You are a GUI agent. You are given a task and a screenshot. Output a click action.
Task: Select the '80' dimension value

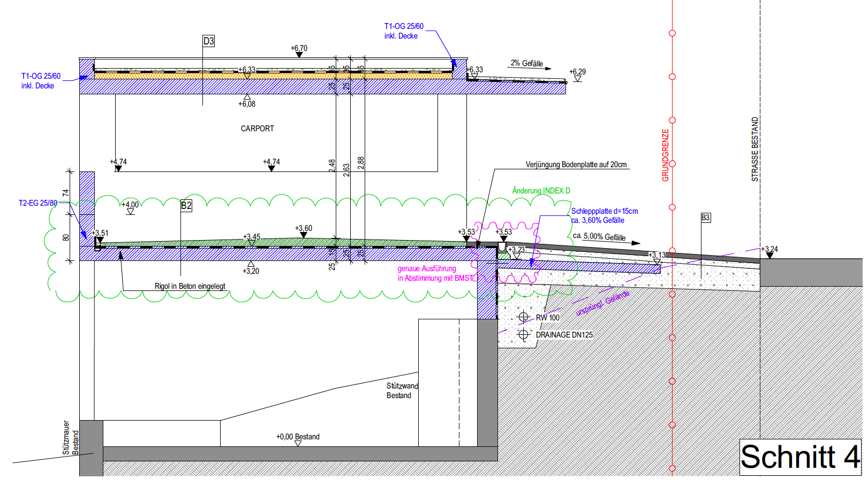click(x=65, y=237)
